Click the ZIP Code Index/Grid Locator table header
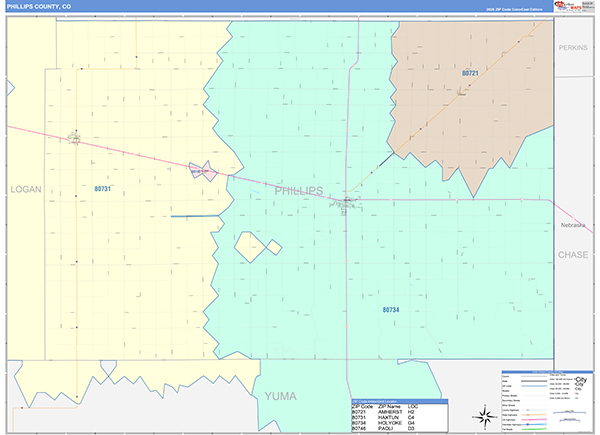The height and width of the screenshot is (435, 600). pos(399,401)
